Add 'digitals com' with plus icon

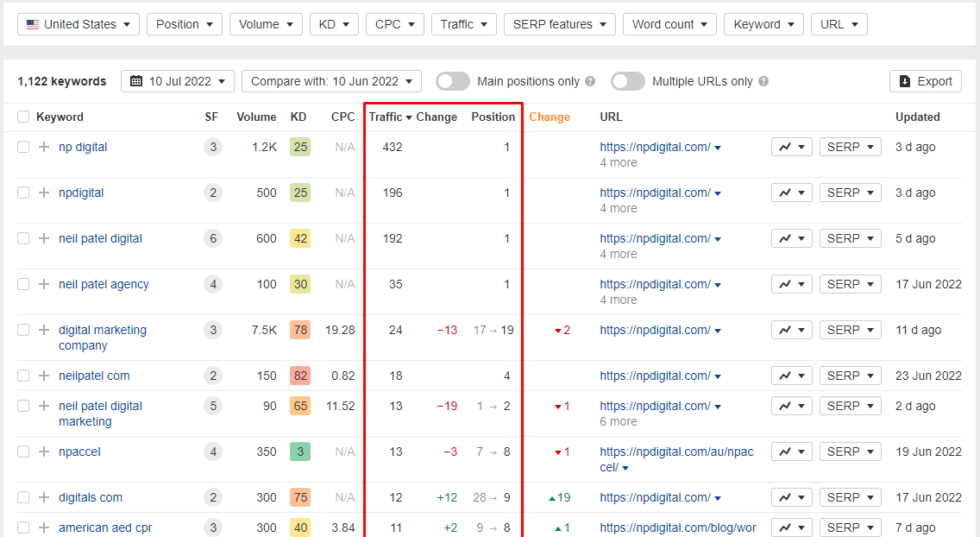pos(44,497)
